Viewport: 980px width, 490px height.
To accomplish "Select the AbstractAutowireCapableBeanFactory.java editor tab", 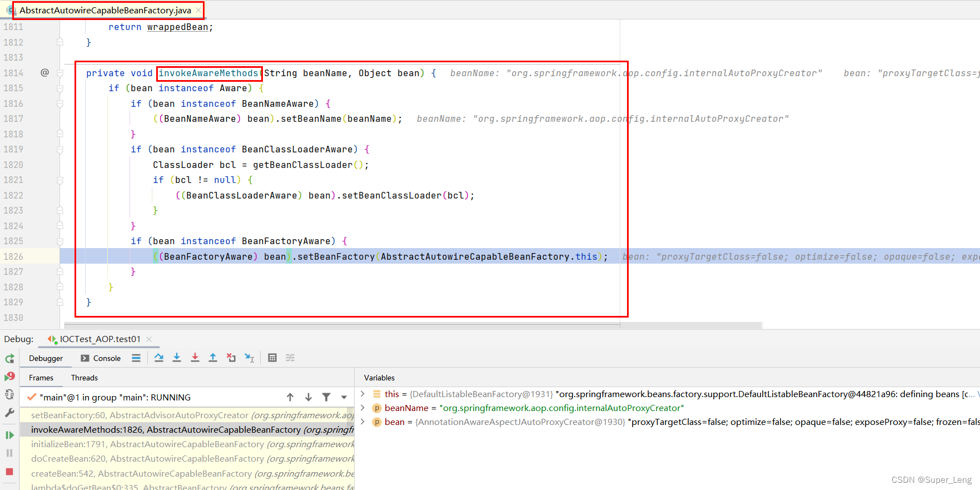I will pyautogui.click(x=105, y=10).
